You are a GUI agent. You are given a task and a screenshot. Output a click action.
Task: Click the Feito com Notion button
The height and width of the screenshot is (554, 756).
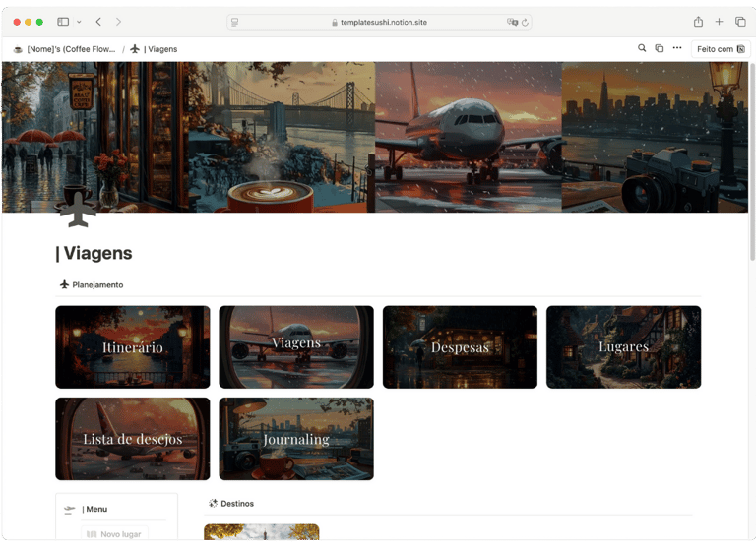tap(721, 49)
